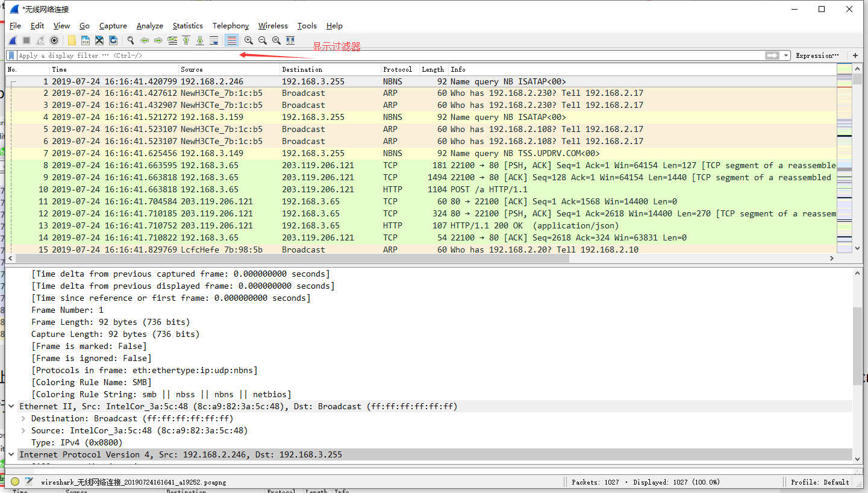Go forward in packet history
The height and width of the screenshot is (493, 868).
click(158, 40)
